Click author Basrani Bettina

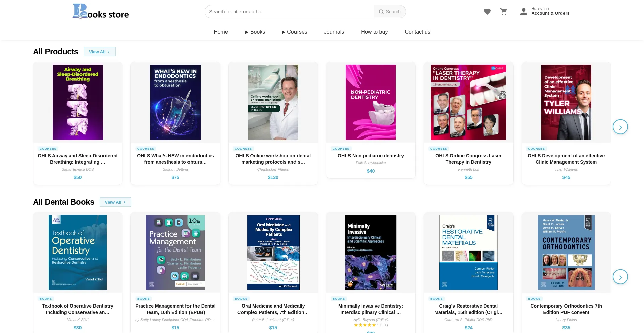point(175,169)
